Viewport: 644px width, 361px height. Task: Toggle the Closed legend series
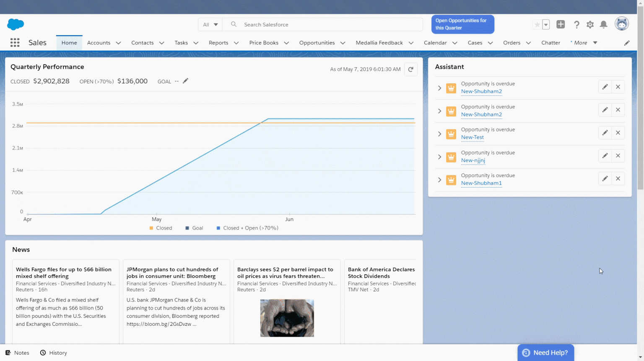(x=161, y=228)
